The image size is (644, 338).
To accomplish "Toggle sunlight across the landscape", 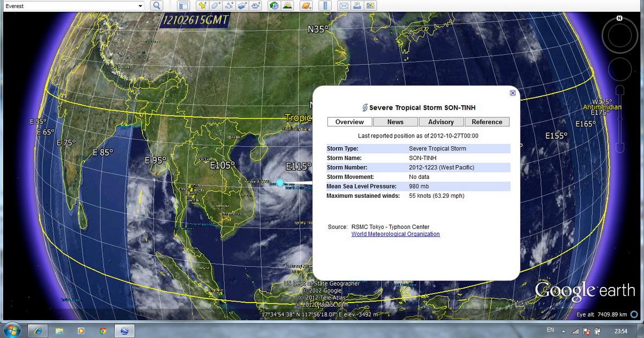I will click(x=288, y=5).
